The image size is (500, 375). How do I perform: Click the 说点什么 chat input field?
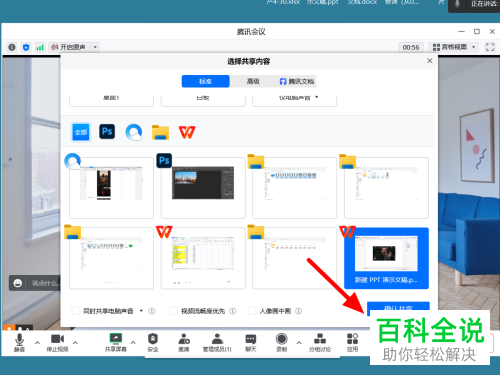click(x=45, y=283)
